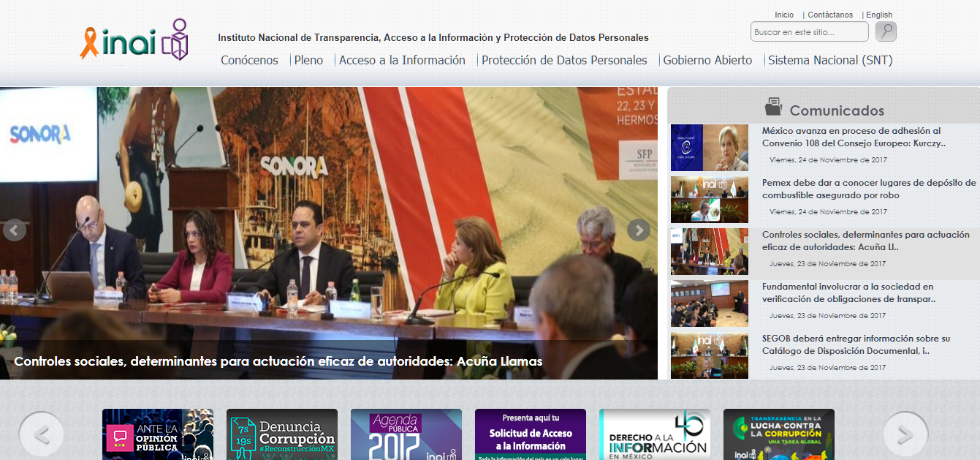Show the previous slide in the main carousel
Screen dimensions: 980x460
[15, 230]
